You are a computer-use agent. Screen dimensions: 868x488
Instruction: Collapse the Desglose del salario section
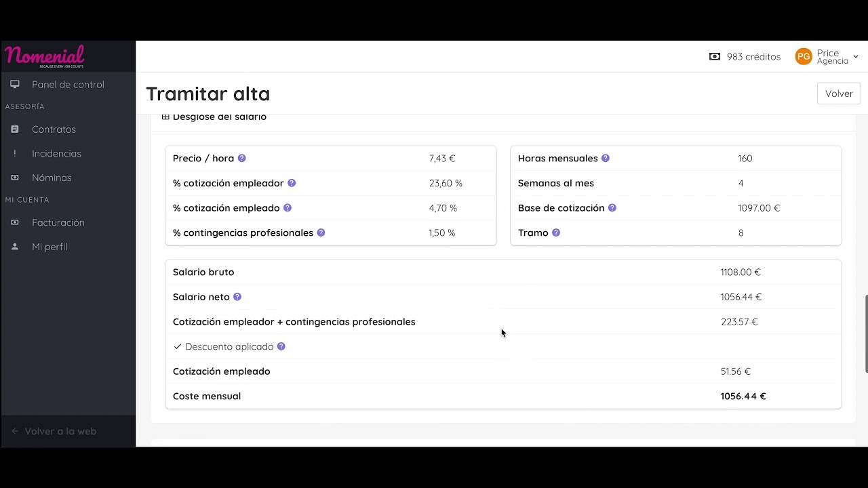point(165,117)
